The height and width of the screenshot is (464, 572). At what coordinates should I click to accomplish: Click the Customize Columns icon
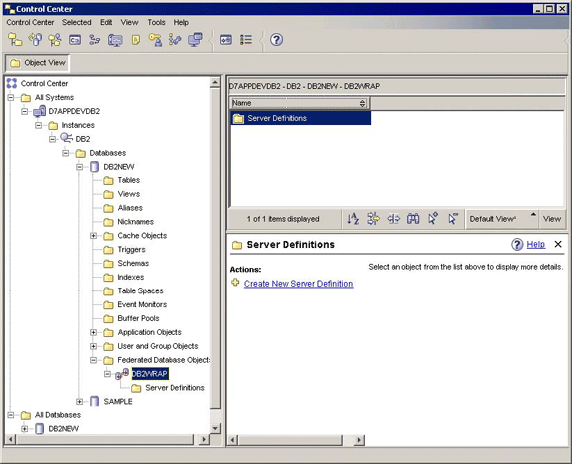tap(393, 219)
